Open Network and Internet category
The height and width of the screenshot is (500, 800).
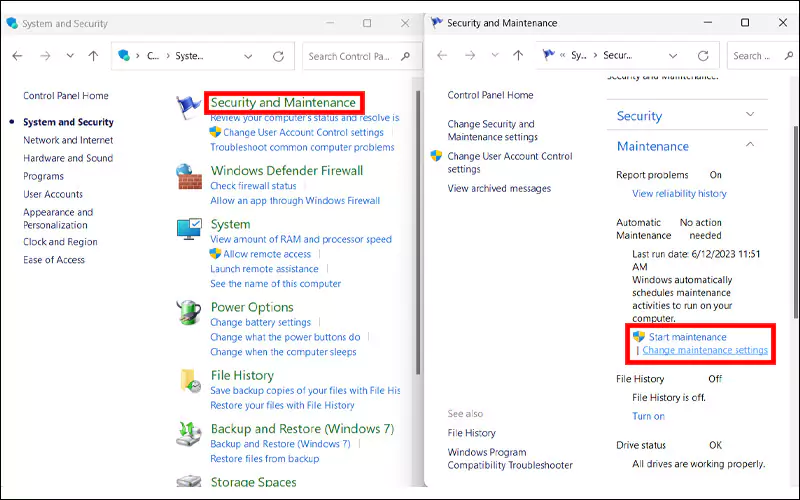click(x=68, y=140)
